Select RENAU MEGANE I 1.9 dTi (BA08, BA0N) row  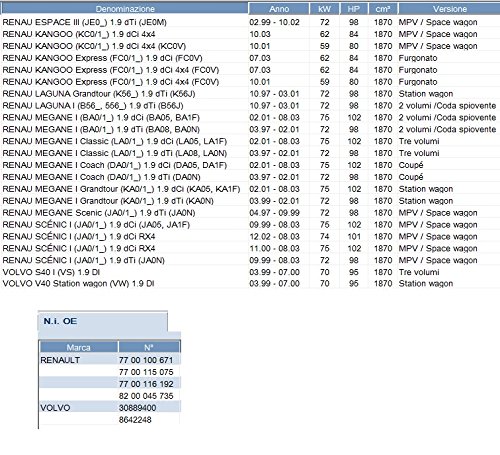click(x=250, y=129)
